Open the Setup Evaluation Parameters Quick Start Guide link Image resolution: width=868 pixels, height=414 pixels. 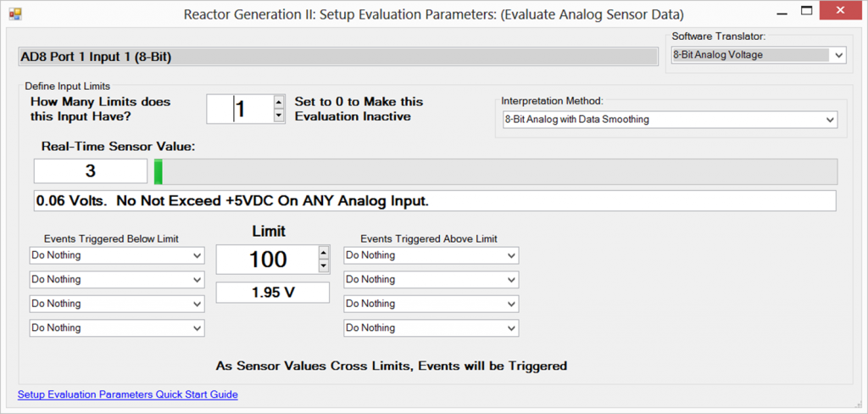[x=128, y=395]
